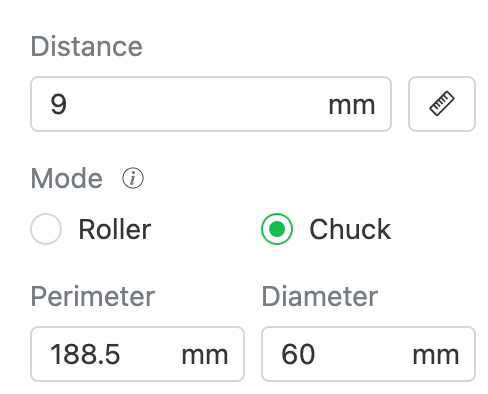This screenshot has height=394, width=488.
Task: Click the 188.5 perimeter value
Action: click(85, 354)
